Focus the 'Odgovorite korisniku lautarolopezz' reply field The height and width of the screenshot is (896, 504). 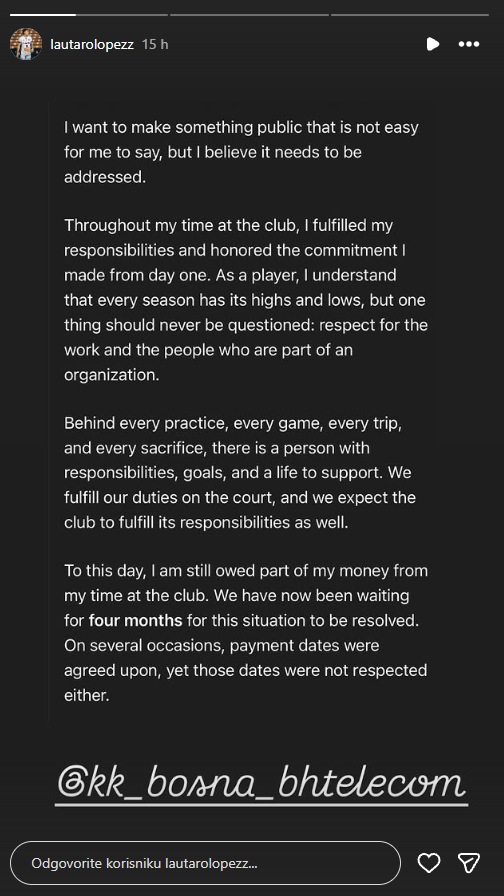tap(206, 863)
